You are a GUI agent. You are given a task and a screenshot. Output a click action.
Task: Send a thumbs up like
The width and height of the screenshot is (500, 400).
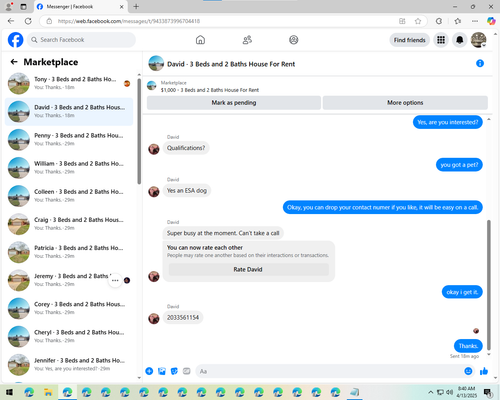point(484,371)
